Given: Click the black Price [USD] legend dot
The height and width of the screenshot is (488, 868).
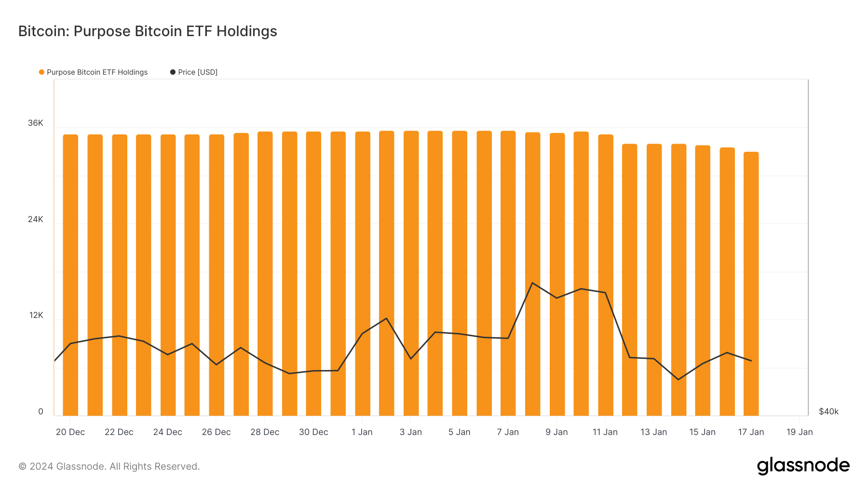Looking at the screenshot, I should pos(173,72).
